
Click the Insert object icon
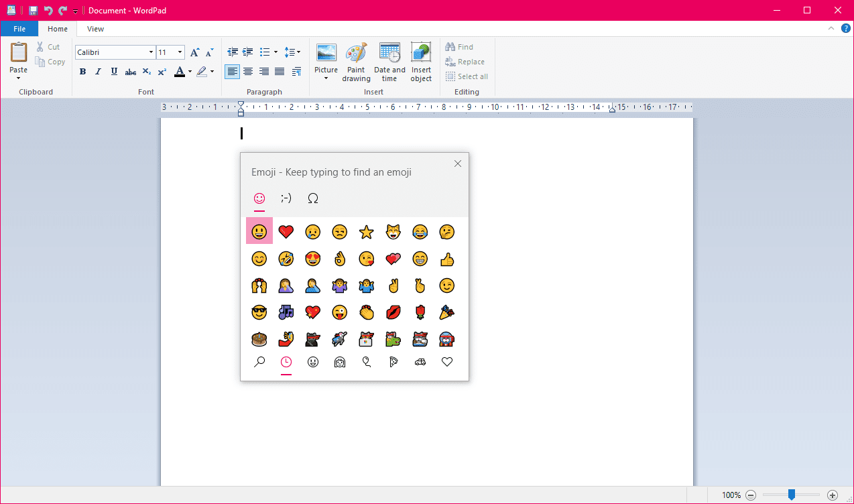click(421, 54)
